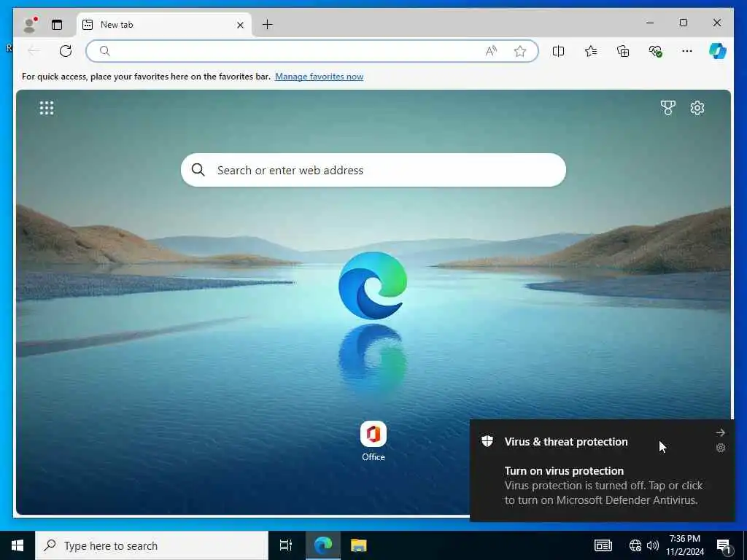Close the New tab tab
The width and height of the screenshot is (747, 560).
(240, 25)
